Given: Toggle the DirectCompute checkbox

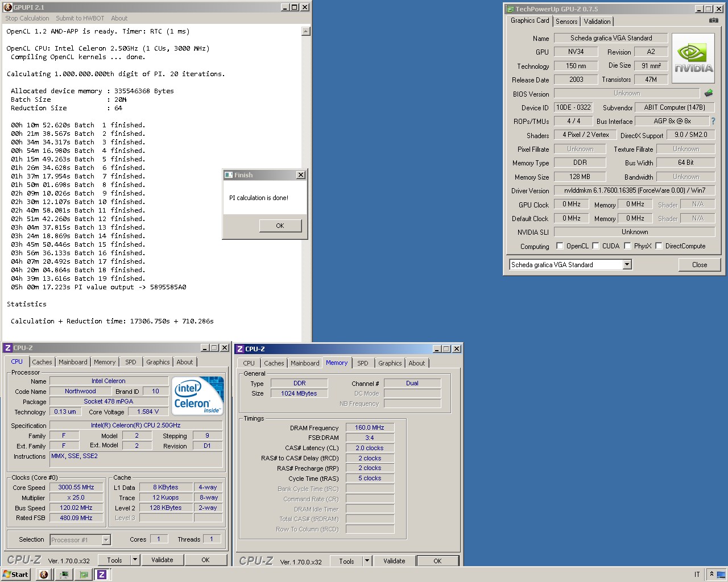Looking at the screenshot, I should click(x=659, y=246).
